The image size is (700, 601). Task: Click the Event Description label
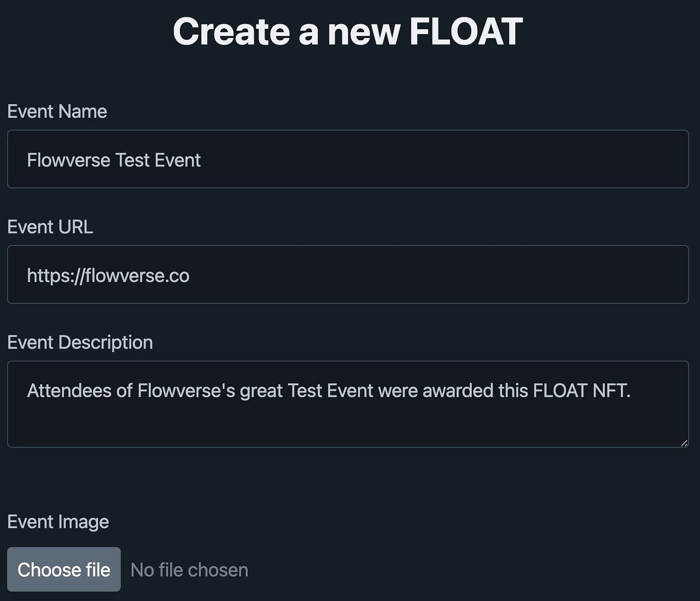pos(80,342)
